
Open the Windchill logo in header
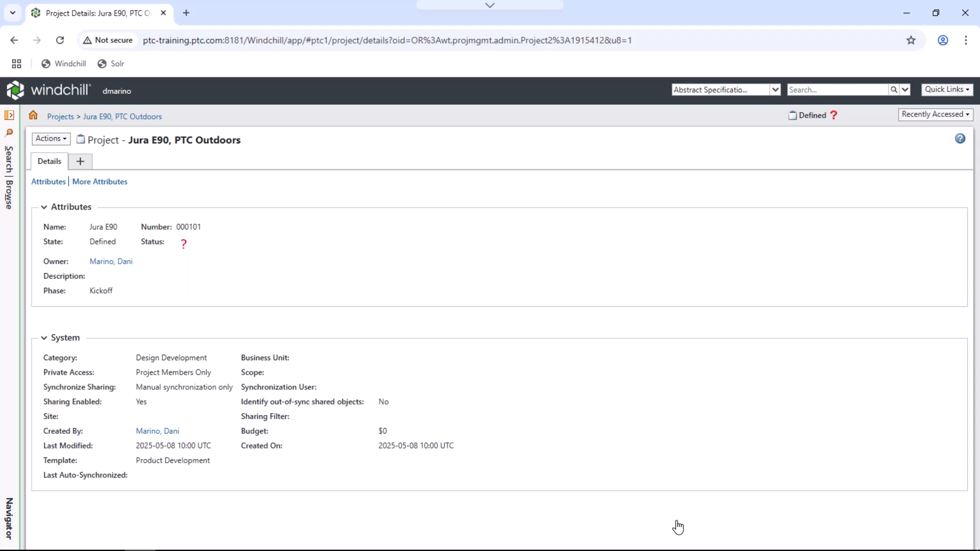(x=48, y=90)
